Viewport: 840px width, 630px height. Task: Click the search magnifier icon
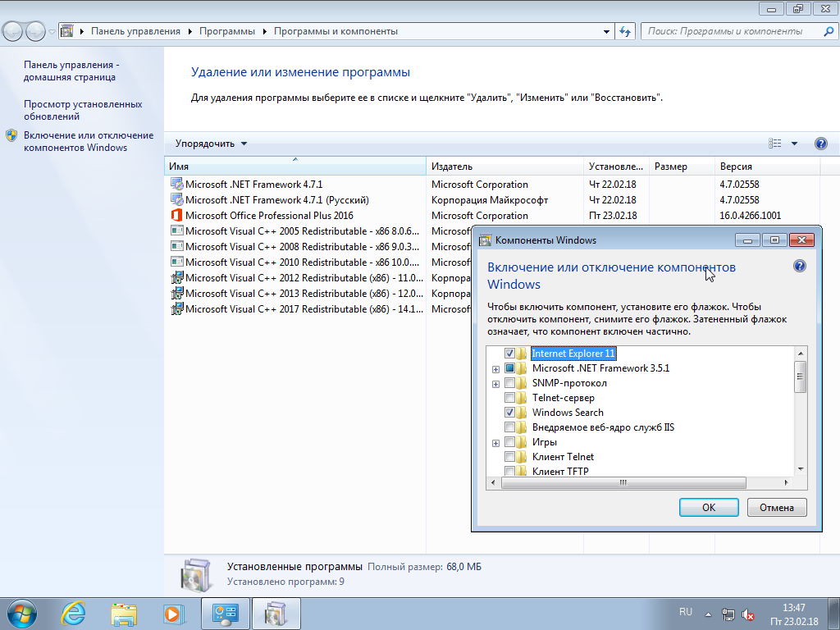pos(828,31)
